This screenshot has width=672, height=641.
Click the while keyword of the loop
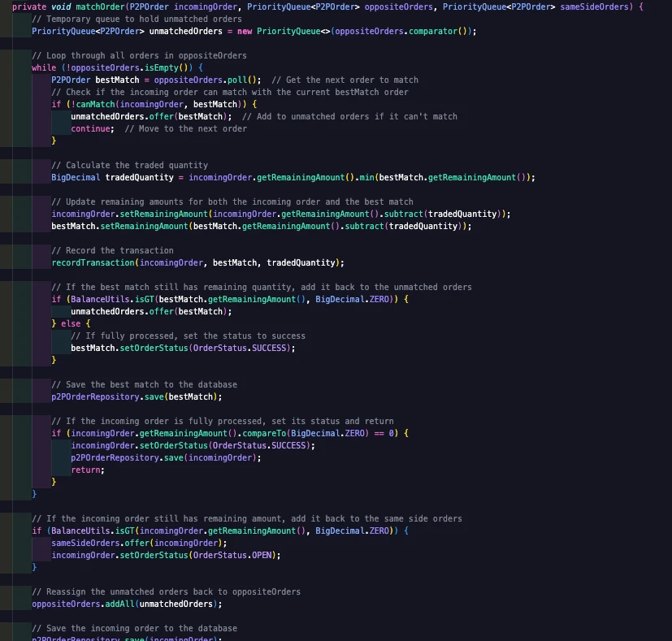[44, 67]
